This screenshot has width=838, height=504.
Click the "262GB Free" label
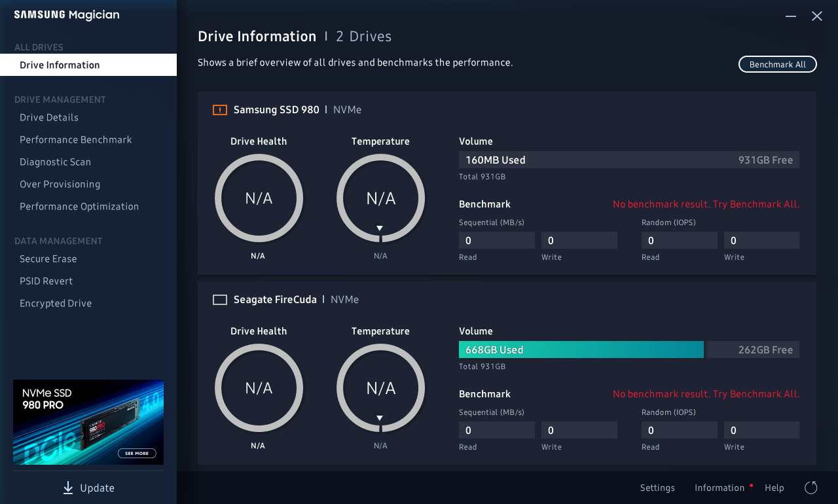(x=765, y=350)
